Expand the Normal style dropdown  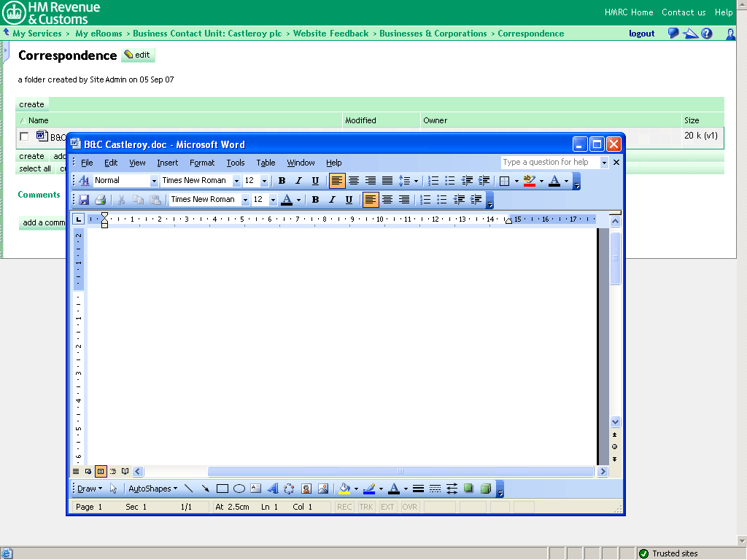point(153,180)
